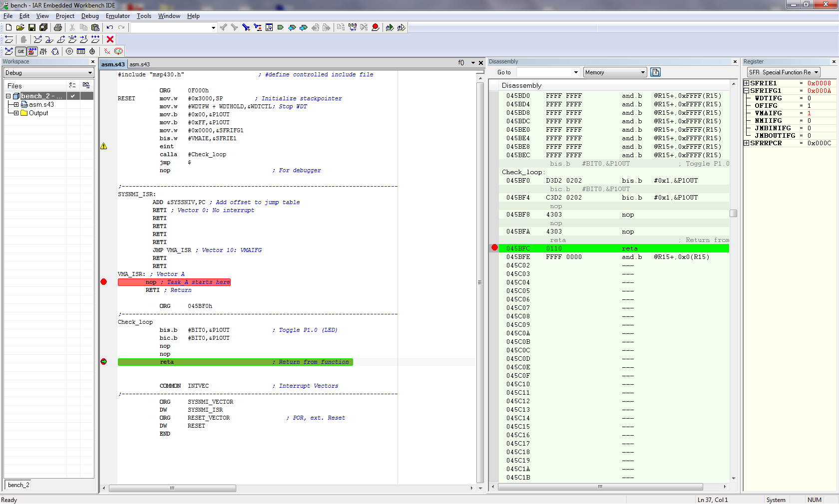Click the Step Over debug icon
The width and height of the screenshot is (839, 504).
coord(37,39)
